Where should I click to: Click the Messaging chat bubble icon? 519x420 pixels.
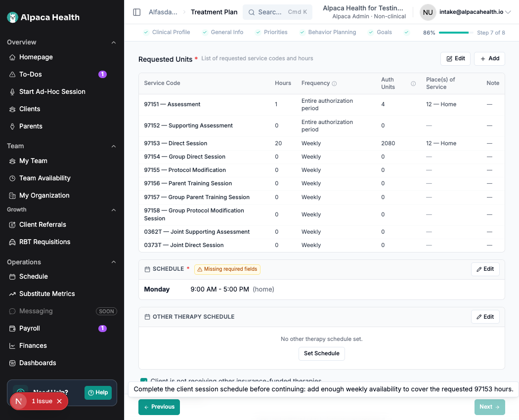(x=12, y=311)
